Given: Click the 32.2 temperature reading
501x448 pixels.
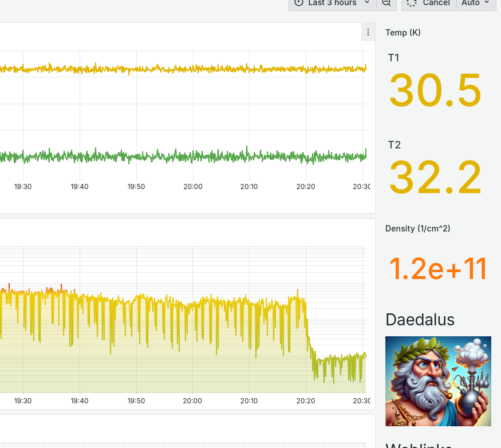Looking at the screenshot, I should tap(435, 178).
